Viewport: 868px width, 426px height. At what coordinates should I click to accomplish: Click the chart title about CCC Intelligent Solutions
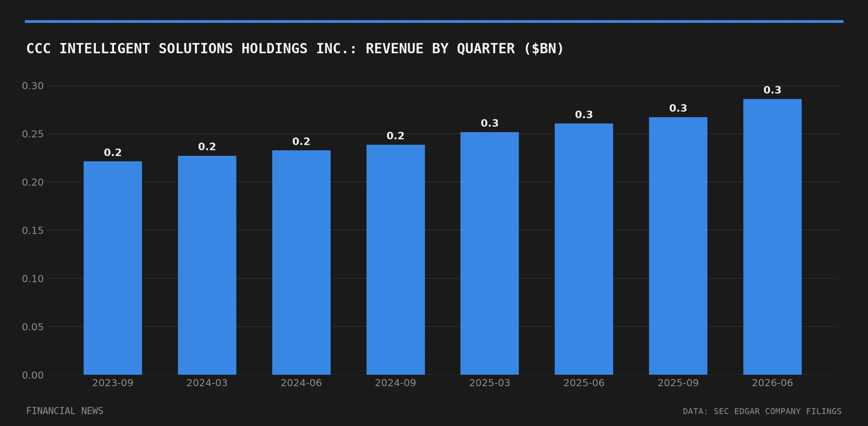(295, 49)
